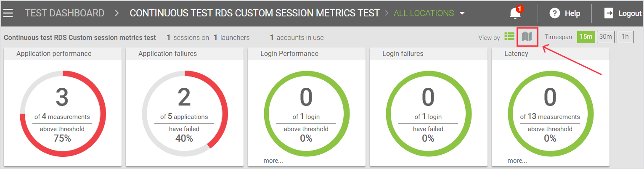Screen dimensions: 644x169
Task: Set timespan to 15m
Action: point(586,37)
